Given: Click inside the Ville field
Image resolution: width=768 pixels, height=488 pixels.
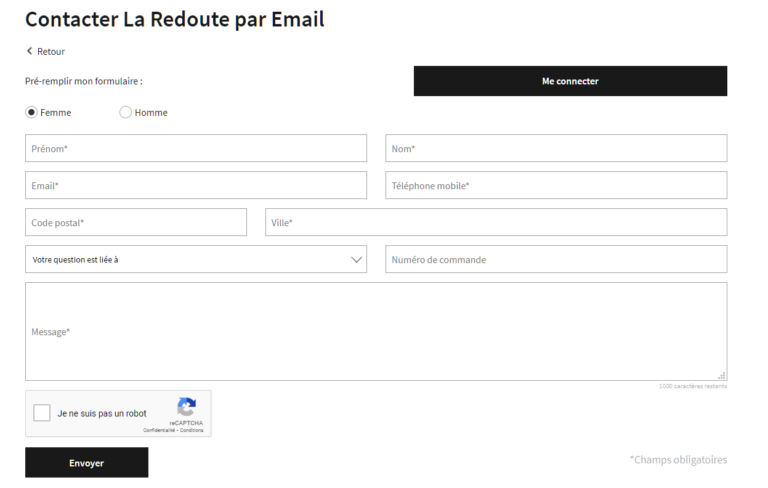Looking at the screenshot, I should point(496,222).
